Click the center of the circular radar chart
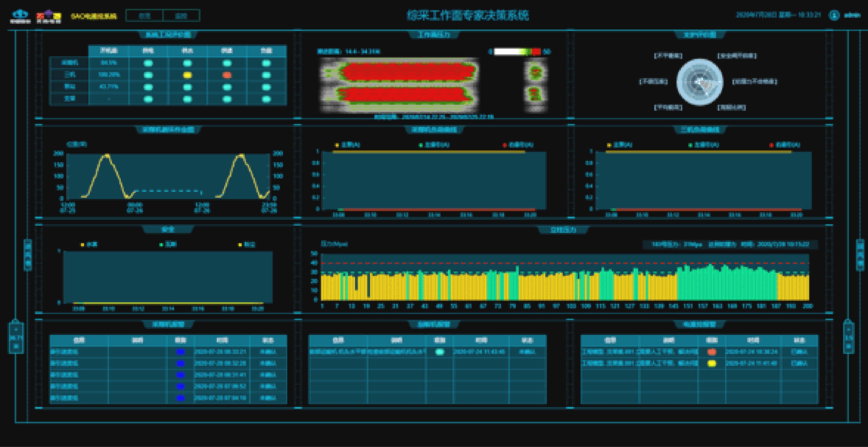This screenshot has width=868, height=447. click(700, 82)
